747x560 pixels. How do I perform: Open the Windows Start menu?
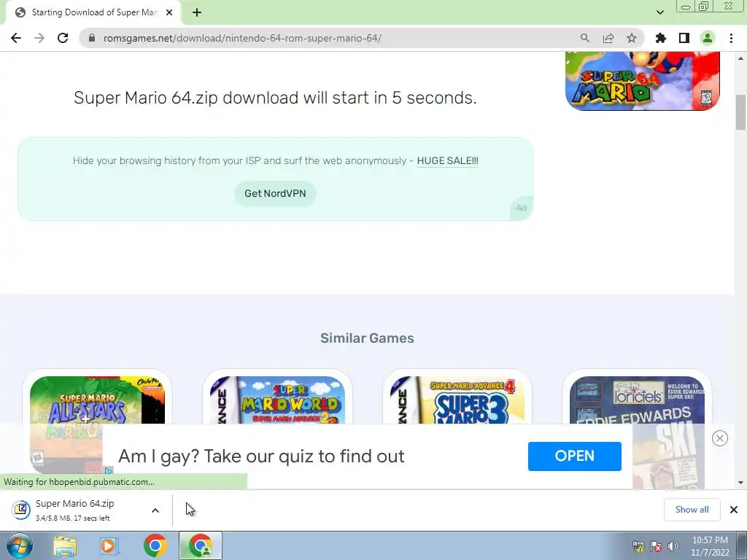coord(19,545)
